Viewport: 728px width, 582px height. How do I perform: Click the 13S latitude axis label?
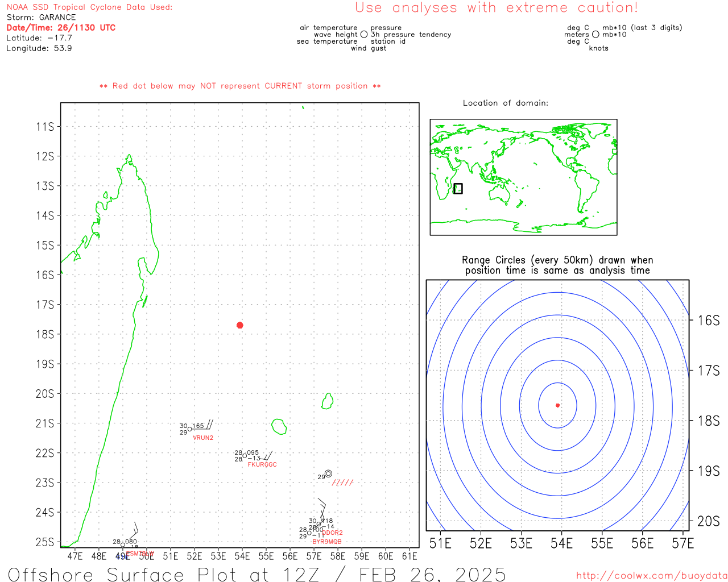pyautogui.click(x=45, y=186)
